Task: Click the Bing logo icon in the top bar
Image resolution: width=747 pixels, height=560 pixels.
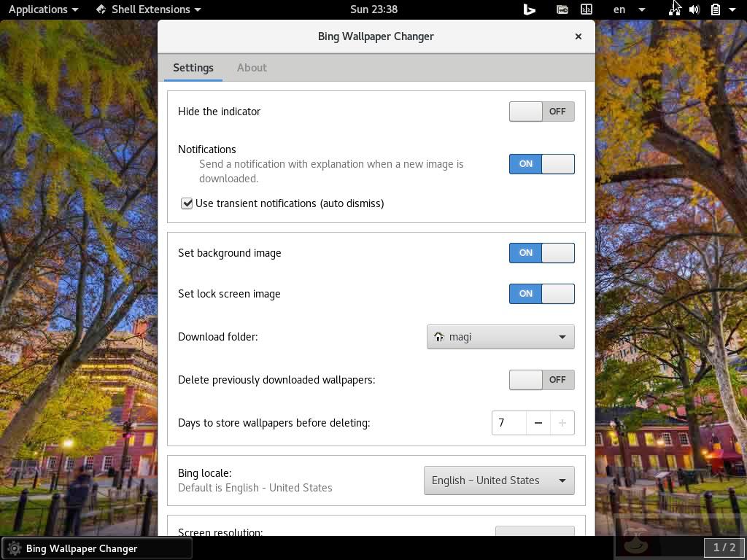Action: (529, 9)
